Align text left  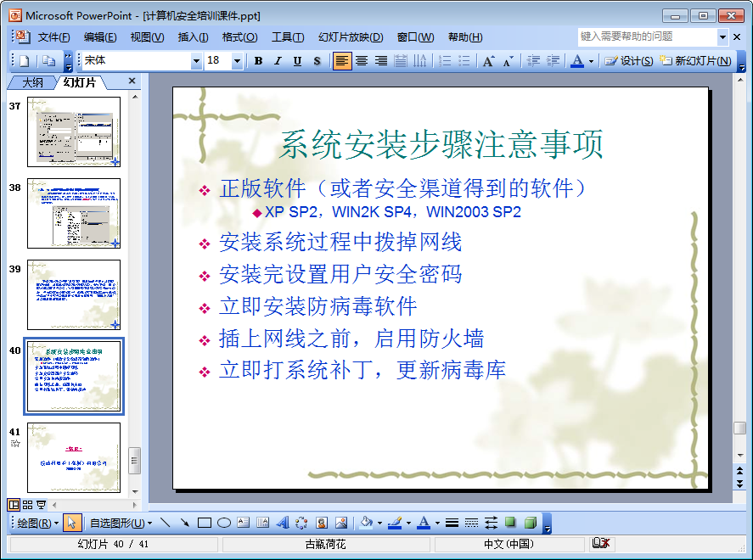(x=342, y=61)
